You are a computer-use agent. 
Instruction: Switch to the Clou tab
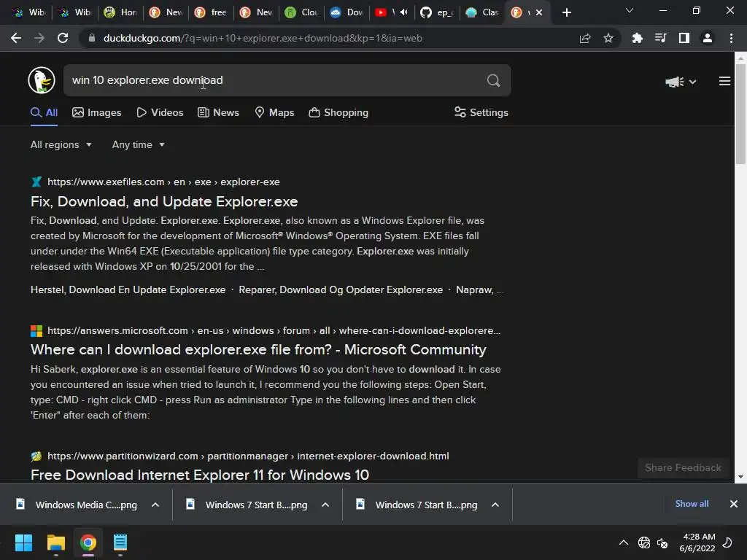pos(301,12)
